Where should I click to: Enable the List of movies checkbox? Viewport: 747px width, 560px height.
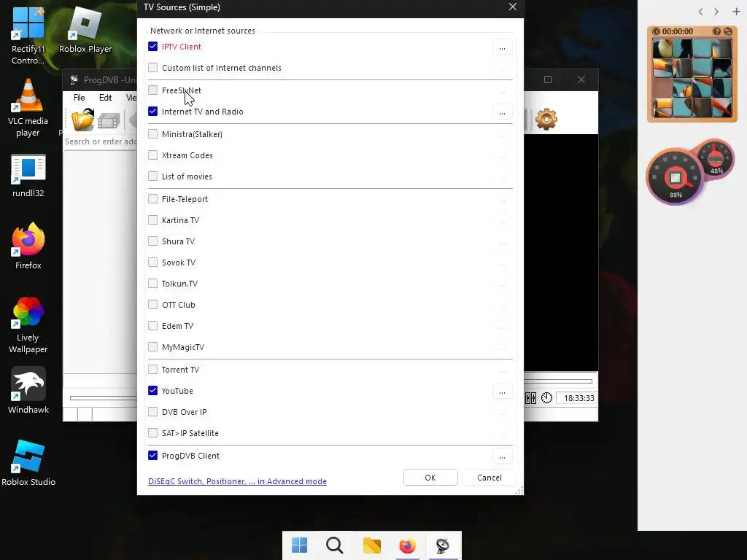tap(153, 176)
